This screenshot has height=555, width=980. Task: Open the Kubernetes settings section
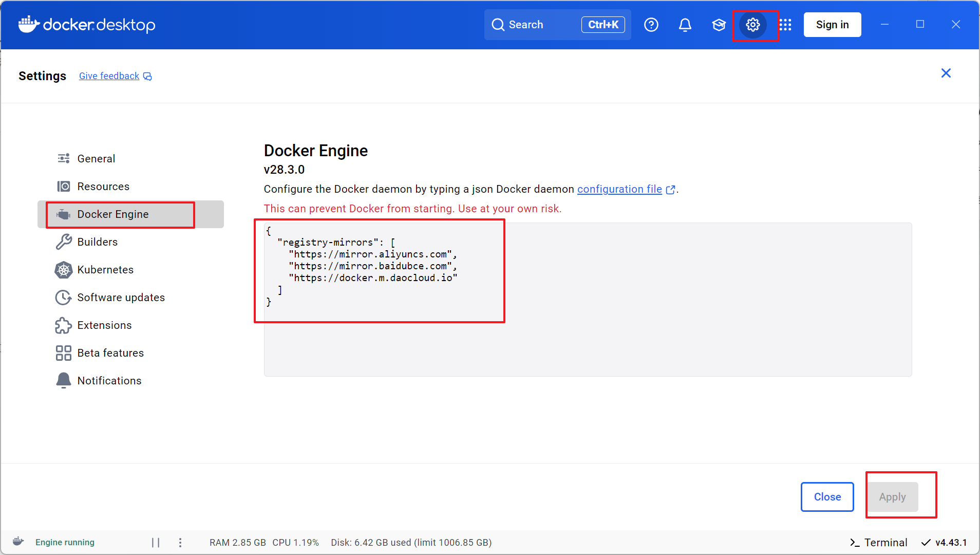coord(130,270)
